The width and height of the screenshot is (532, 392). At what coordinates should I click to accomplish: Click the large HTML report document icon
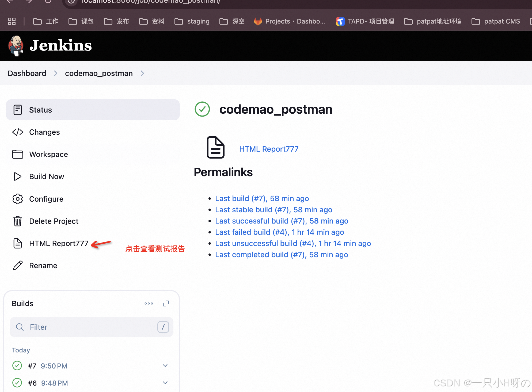216,147
